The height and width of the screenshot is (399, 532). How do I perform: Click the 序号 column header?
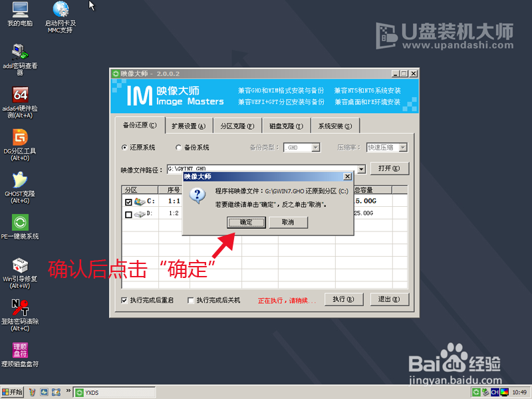174,190
